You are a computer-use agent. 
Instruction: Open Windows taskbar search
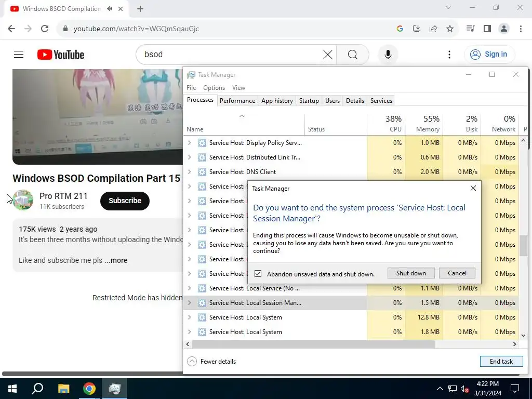point(37,389)
